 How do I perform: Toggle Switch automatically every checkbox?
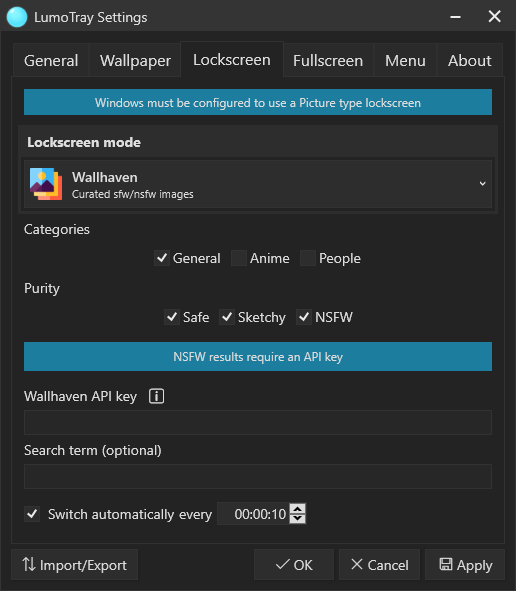(x=32, y=514)
